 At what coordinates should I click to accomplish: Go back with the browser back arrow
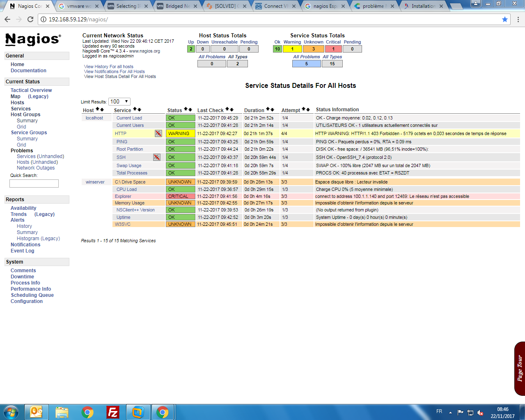point(7,19)
